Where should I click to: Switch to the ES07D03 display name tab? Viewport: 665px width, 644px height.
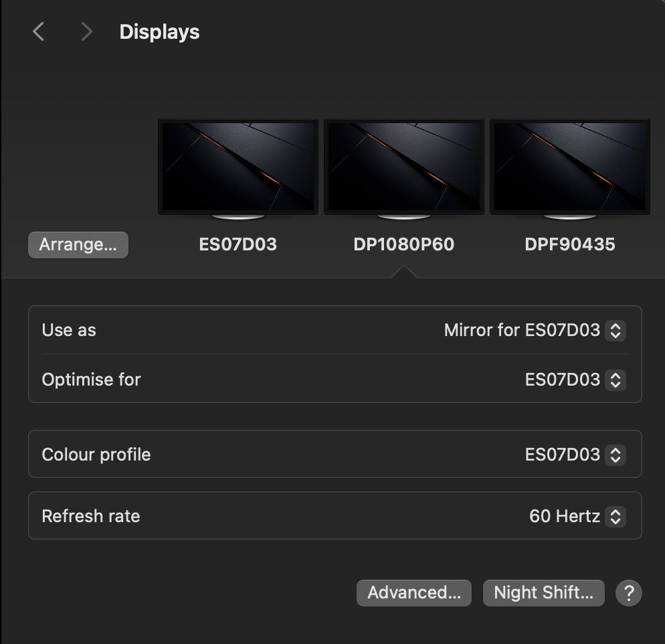pos(238,244)
